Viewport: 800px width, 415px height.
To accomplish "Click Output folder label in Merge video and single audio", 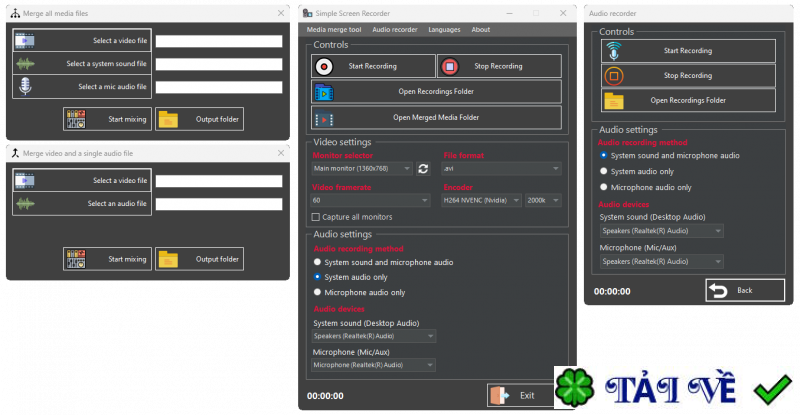I will click(217, 259).
